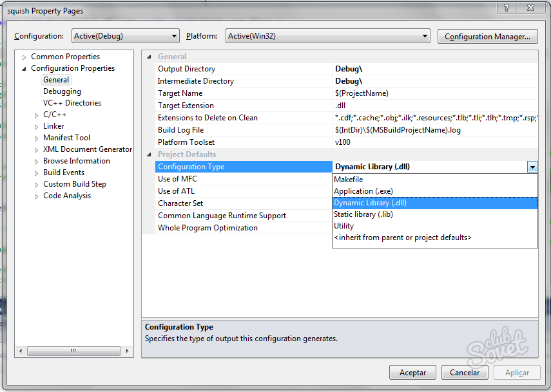Select the Debugging tree item
Image resolution: width=551 pixels, height=392 pixels.
[63, 91]
